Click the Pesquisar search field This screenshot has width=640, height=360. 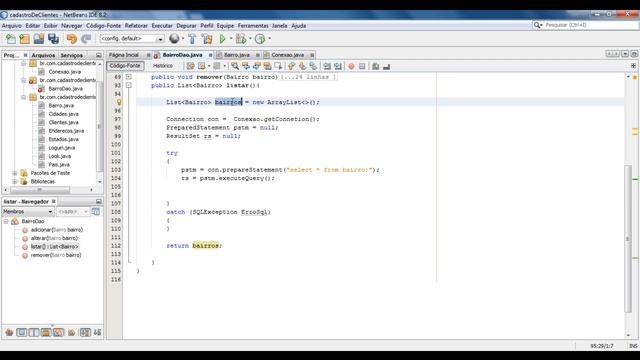(590, 25)
